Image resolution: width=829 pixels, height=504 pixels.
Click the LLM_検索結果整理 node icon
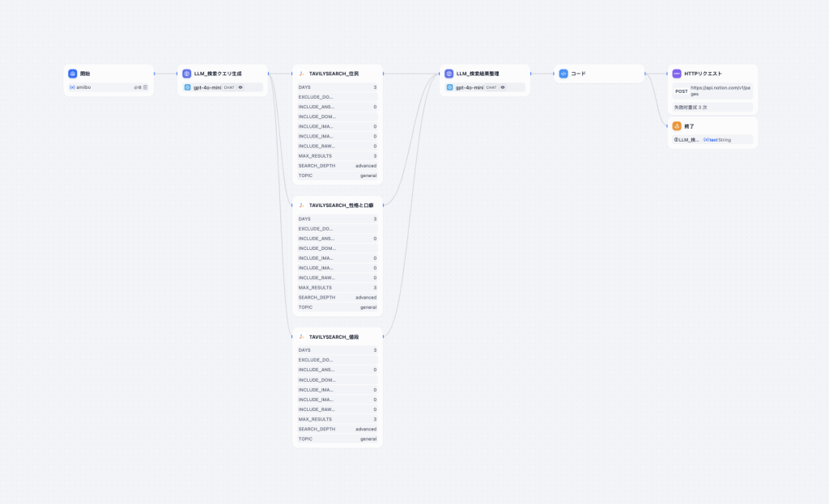(449, 74)
